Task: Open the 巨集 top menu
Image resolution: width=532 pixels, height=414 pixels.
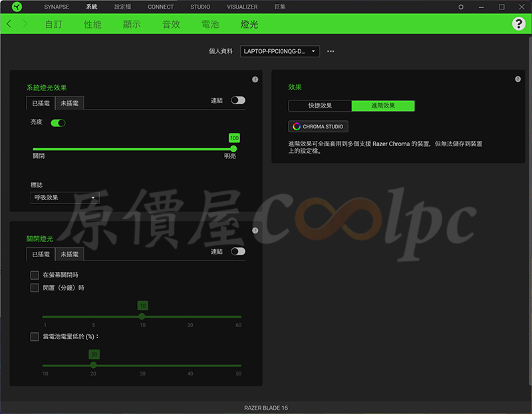Action: coord(280,7)
